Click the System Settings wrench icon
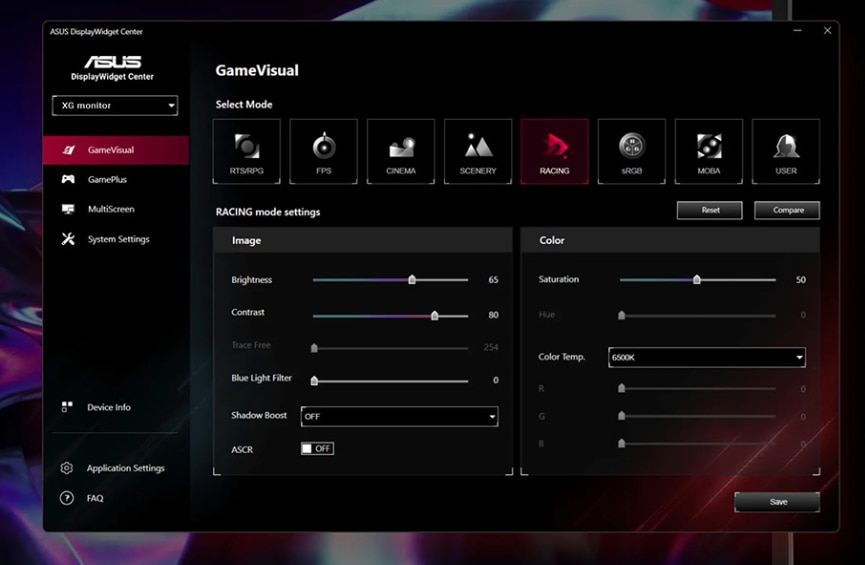This screenshot has height=565, width=865. pos(68,239)
